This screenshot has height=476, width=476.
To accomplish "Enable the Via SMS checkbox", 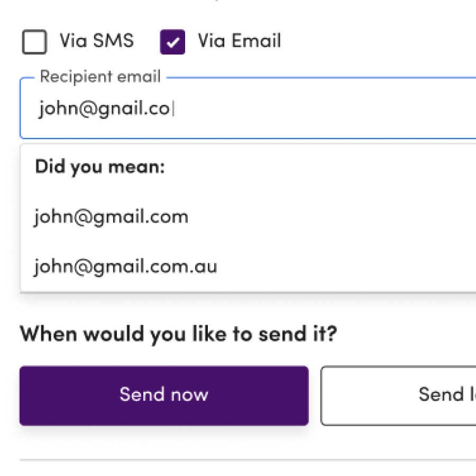I will [34, 42].
